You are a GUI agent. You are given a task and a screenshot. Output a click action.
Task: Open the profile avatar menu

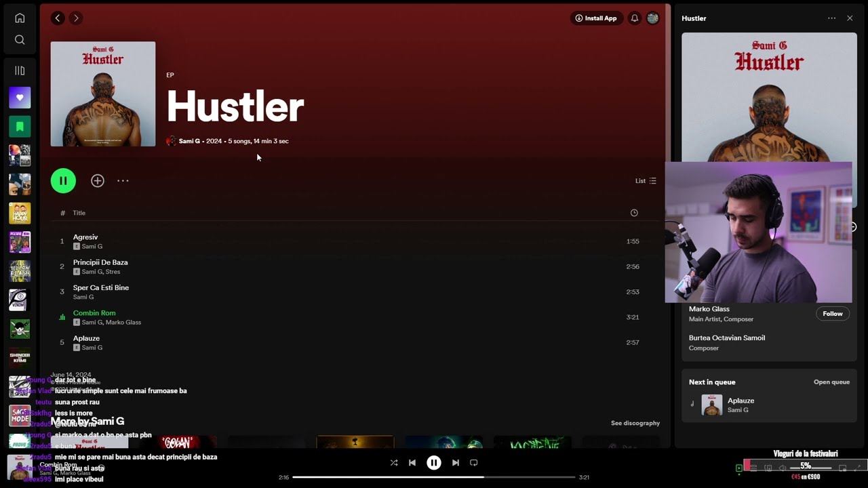point(653,18)
